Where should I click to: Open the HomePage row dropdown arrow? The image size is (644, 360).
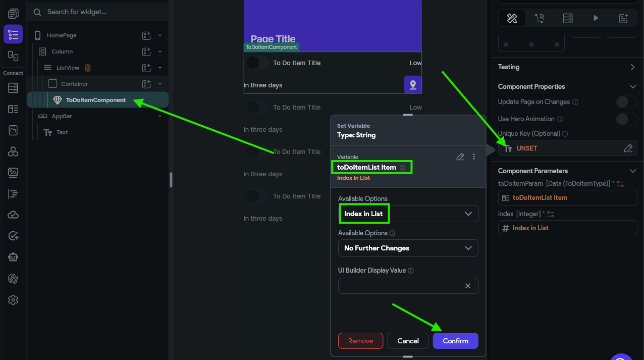[x=160, y=35]
